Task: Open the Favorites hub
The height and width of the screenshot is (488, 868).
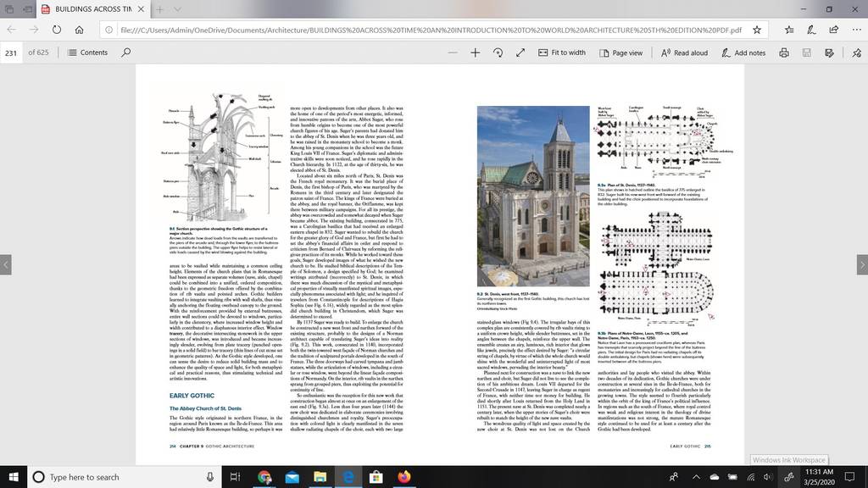Action: (789, 30)
